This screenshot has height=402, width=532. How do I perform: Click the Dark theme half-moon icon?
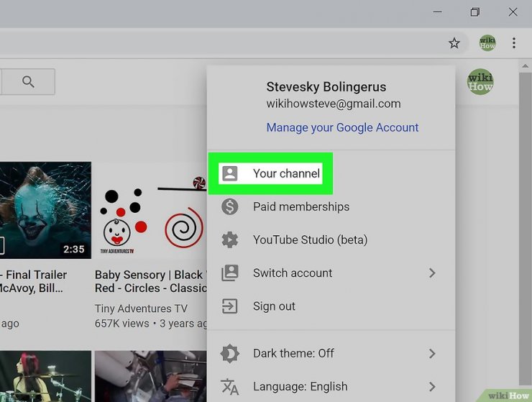(230, 353)
